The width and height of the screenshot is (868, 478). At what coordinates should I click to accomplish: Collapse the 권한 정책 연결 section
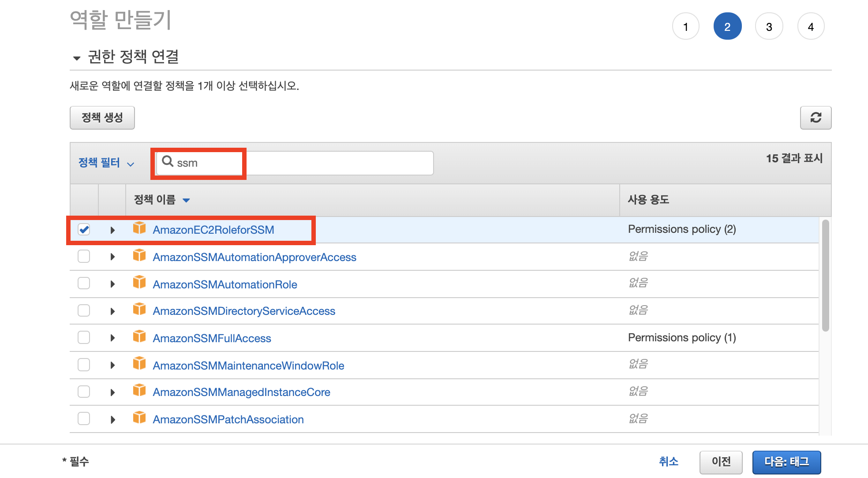coord(77,58)
